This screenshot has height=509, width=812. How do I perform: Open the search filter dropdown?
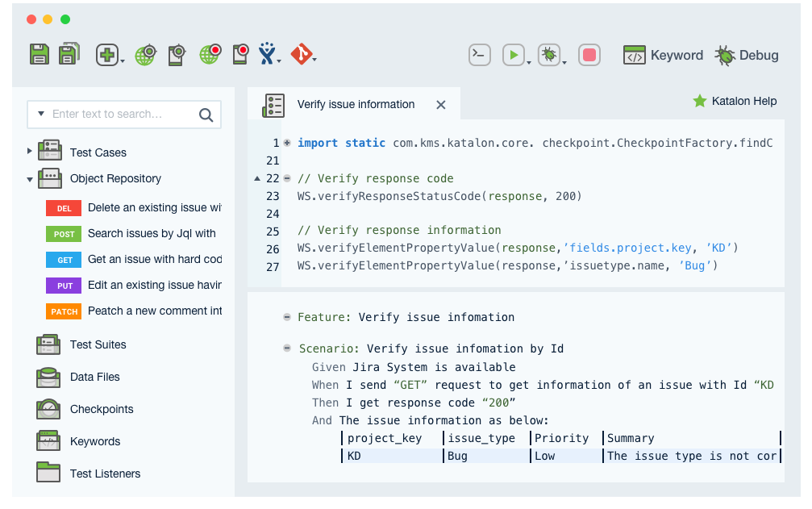tap(41, 115)
